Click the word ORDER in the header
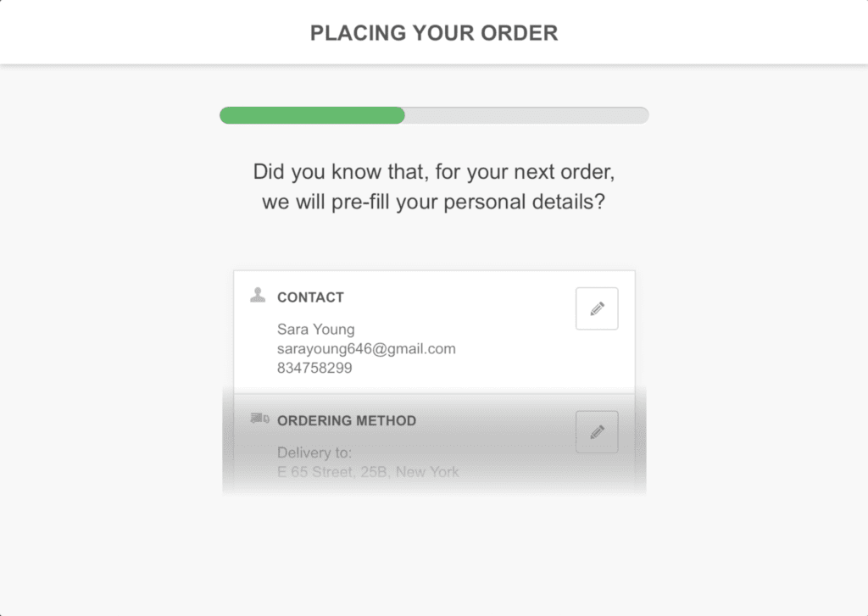Screen dimensions: 868x616 (x=520, y=33)
